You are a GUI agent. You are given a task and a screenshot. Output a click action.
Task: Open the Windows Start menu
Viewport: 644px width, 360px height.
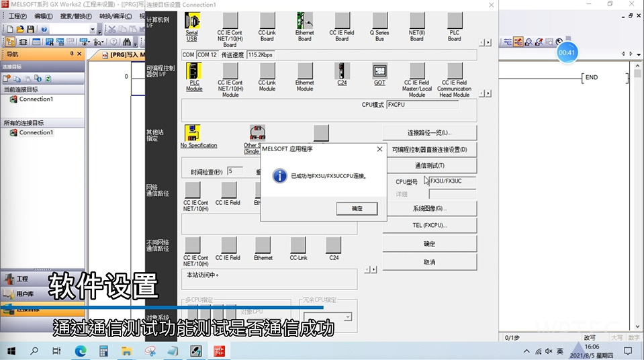click(11, 351)
